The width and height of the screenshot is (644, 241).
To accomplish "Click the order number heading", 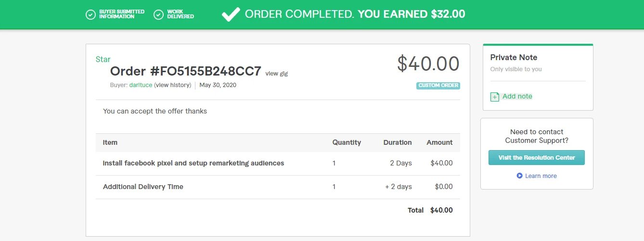I will 185,71.
